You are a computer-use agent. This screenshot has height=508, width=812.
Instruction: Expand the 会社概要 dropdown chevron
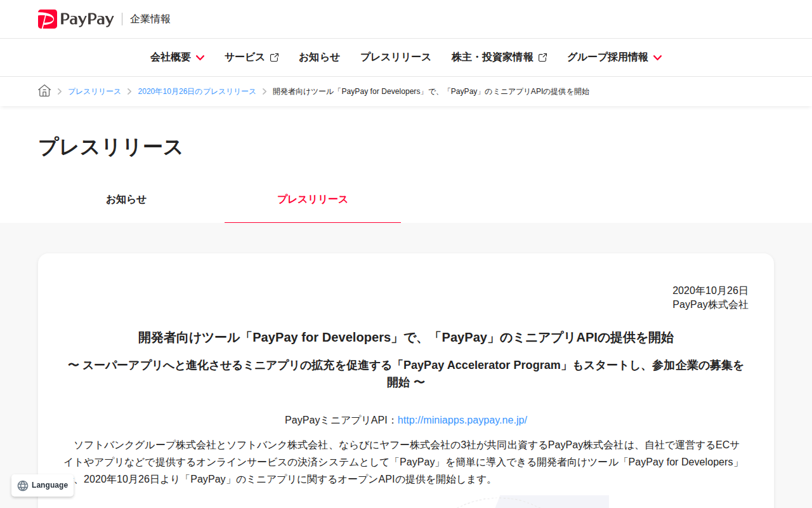tap(200, 58)
